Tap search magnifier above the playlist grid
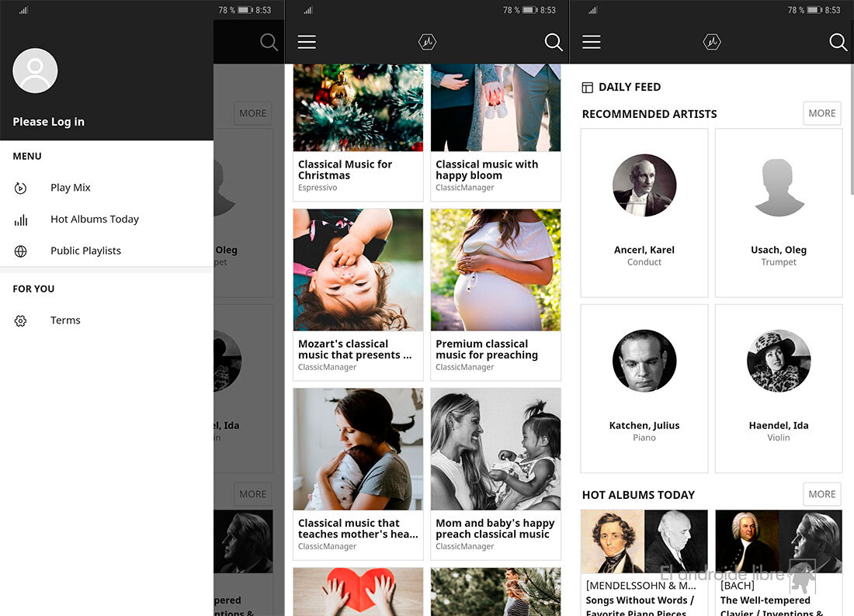854x616 pixels. pyautogui.click(x=554, y=42)
